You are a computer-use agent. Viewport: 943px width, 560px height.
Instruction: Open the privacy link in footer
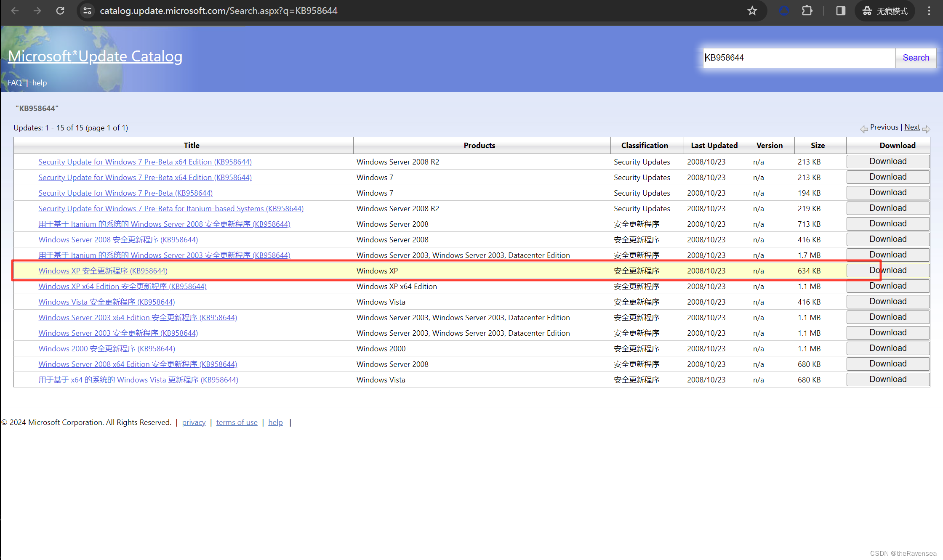point(194,422)
